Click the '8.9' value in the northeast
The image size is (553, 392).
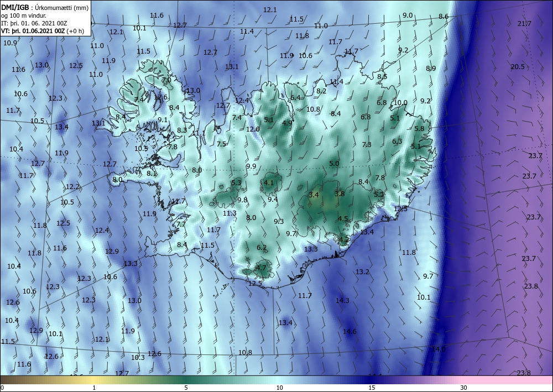coord(431,69)
